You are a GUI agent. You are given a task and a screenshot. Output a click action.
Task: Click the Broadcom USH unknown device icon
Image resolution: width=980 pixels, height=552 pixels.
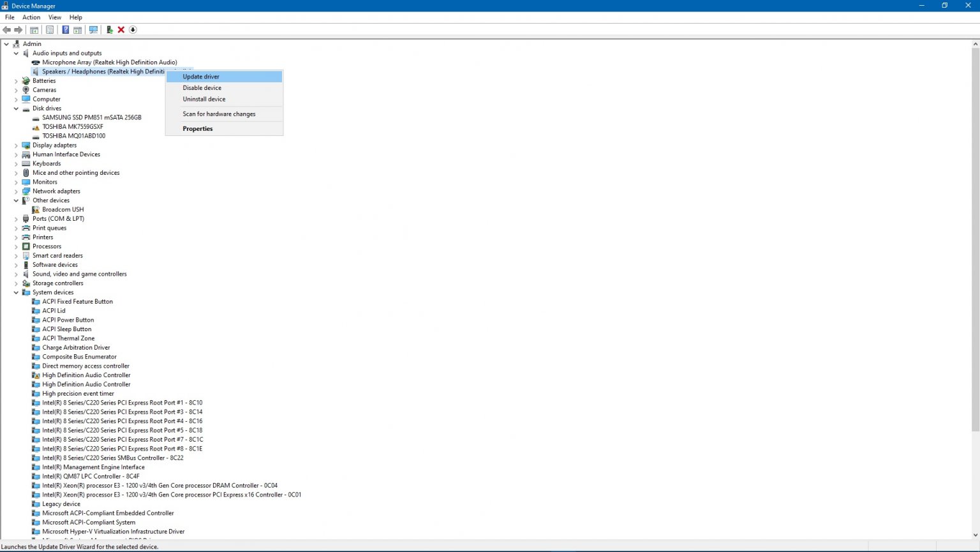coord(36,210)
